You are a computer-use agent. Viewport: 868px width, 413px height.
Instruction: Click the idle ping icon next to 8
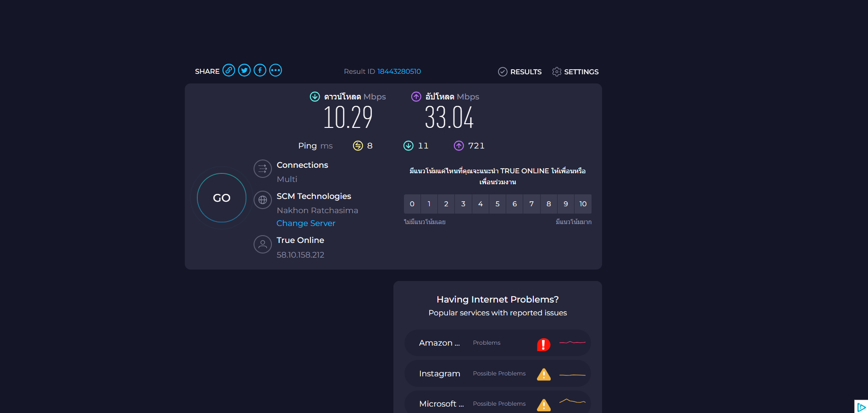358,146
